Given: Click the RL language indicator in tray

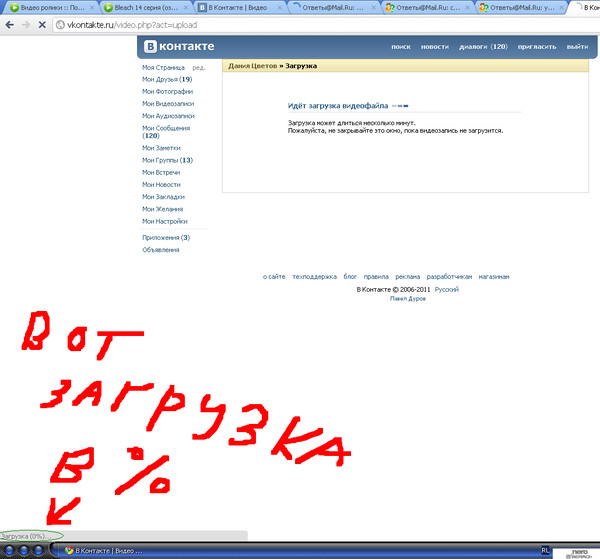Looking at the screenshot, I should click(545, 551).
